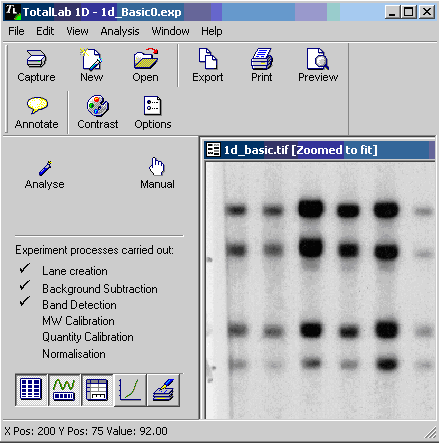Click the calibration curve graph button

tap(130, 389)
